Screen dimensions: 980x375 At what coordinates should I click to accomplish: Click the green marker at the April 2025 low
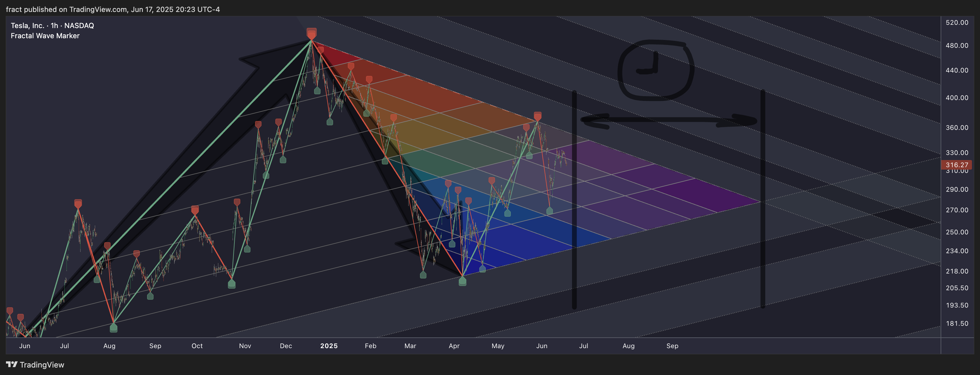click(x=462, y=281)
